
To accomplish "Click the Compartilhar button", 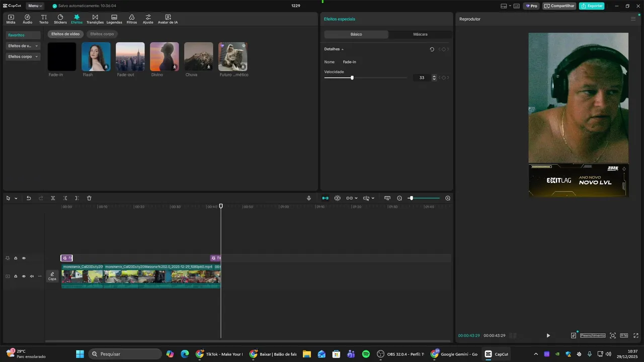I will pyautogui.click(x=559, y=6).
